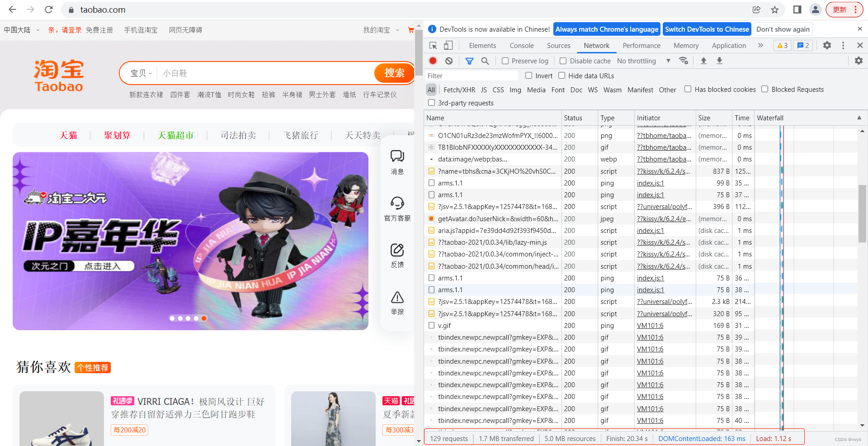Open the 举报 report icon

coord(397,303)
